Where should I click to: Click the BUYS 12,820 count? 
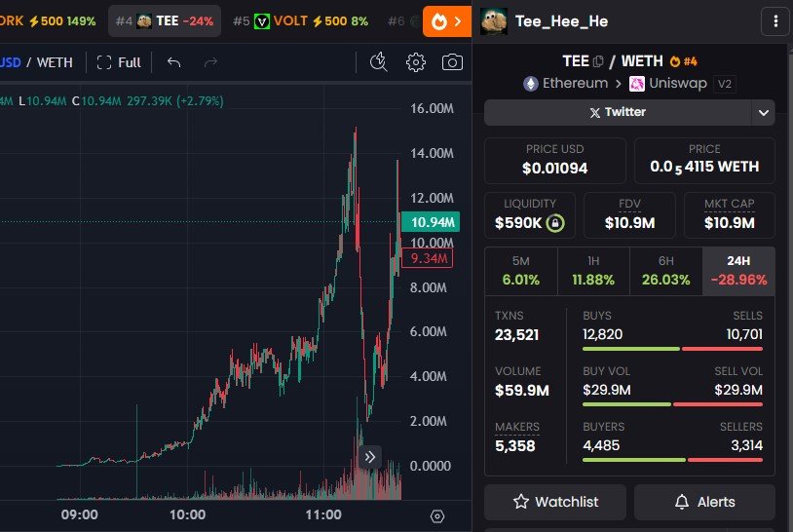602,334
